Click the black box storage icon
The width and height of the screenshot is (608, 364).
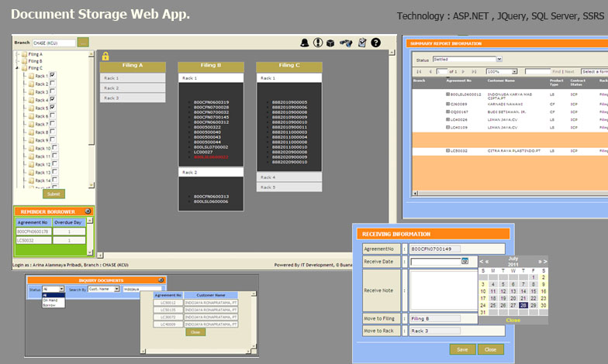tap(330, 43)
